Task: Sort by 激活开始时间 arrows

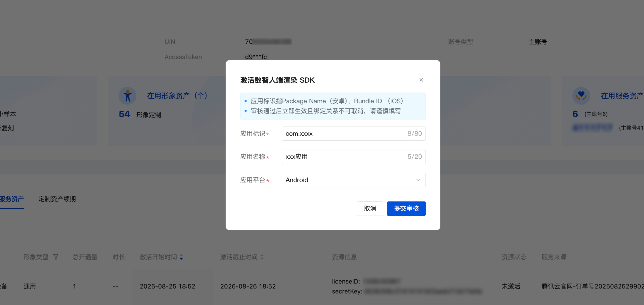Action: pos(181,257)
